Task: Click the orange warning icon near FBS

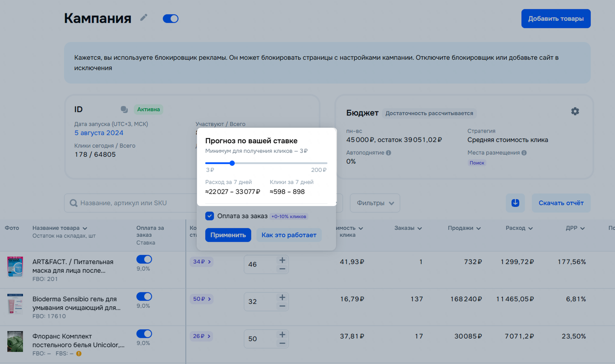Action: 79,353
